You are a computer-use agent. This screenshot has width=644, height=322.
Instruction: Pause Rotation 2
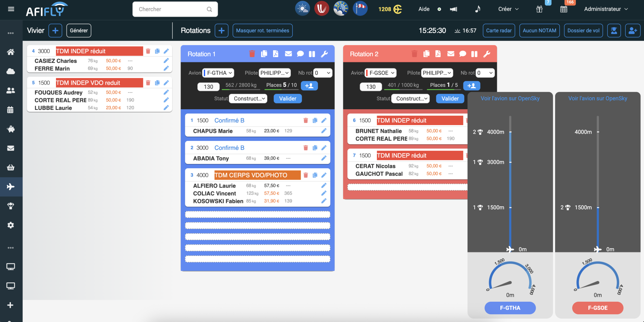click(474, 54)
